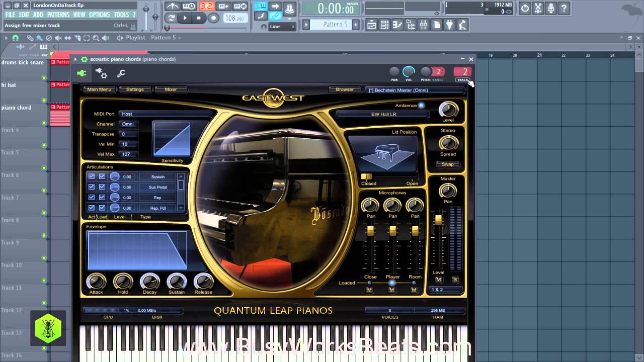Screen dimensions: 644x362
Task: Click the Stereo Swap button
Action: 447,164
